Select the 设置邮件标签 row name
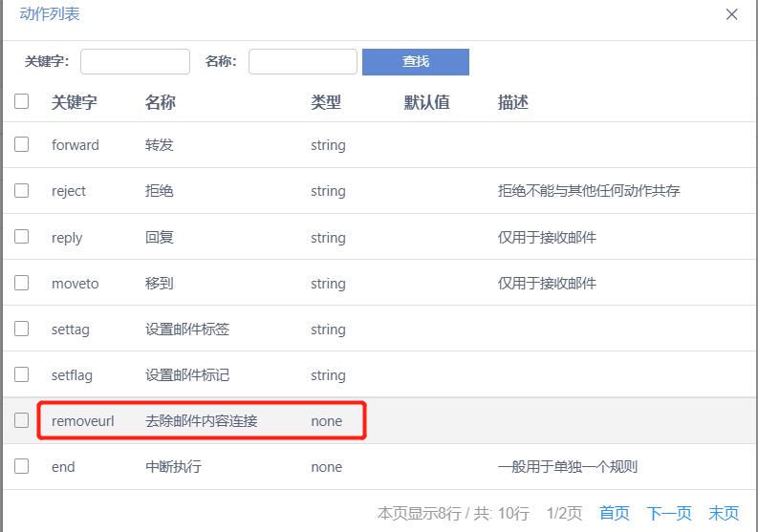758x532 pixels. pos(187,330)
